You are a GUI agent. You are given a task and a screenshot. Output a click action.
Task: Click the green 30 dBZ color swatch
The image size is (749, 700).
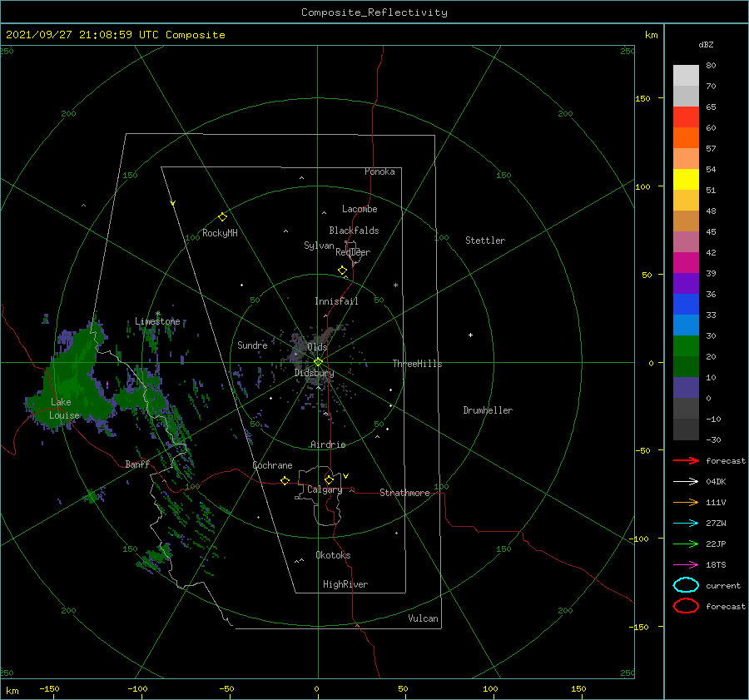[x=686, y=345]
